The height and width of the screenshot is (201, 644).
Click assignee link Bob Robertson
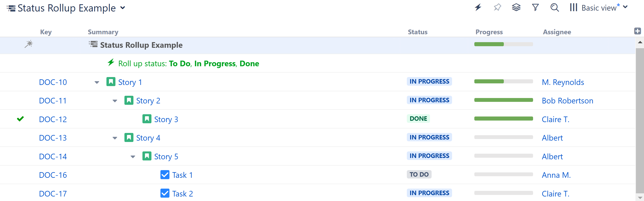[567, 101]
